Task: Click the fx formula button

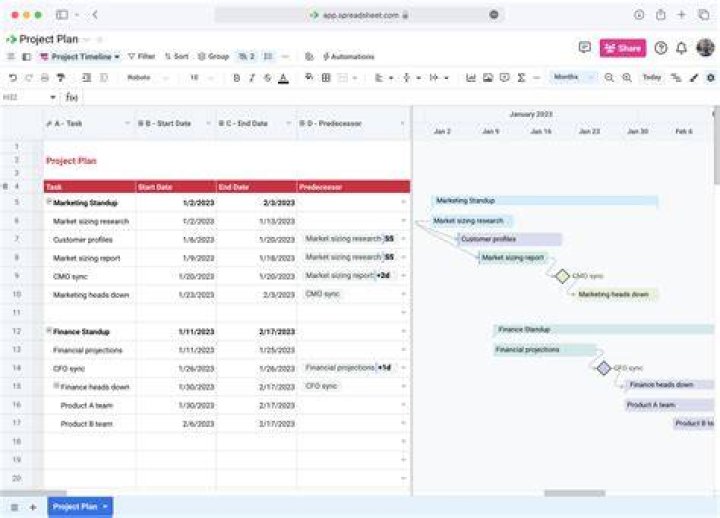Action: point(72,97)
